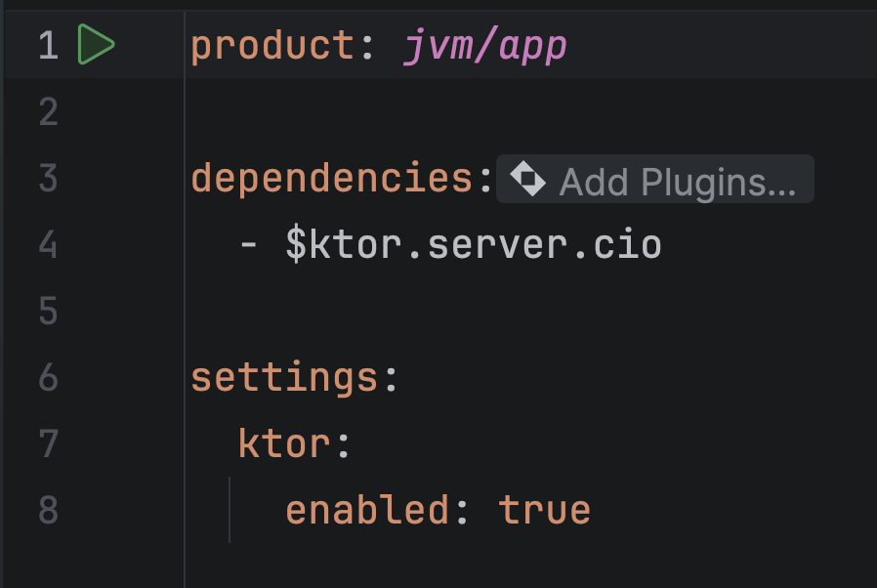Click the 'enabled' property key

point(367,510)
